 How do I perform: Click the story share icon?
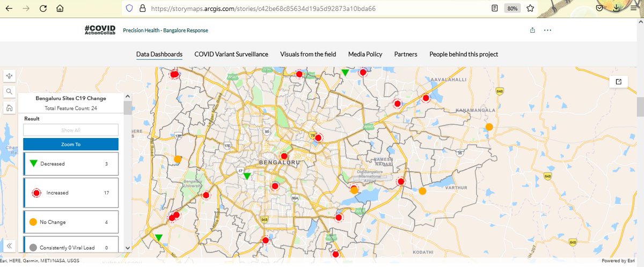point(532,30)
